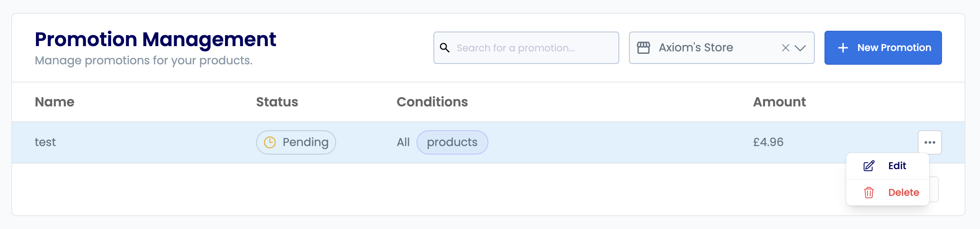Screen dimensions: 980x229
Task: Click the magnifying glass search icon
Action: 445,48
